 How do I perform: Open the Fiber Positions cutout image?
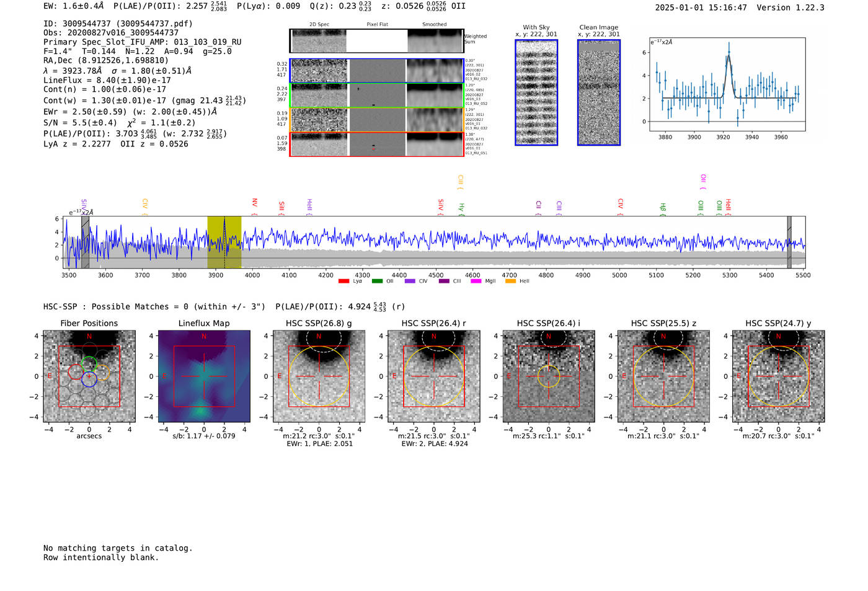click(89, 376)
